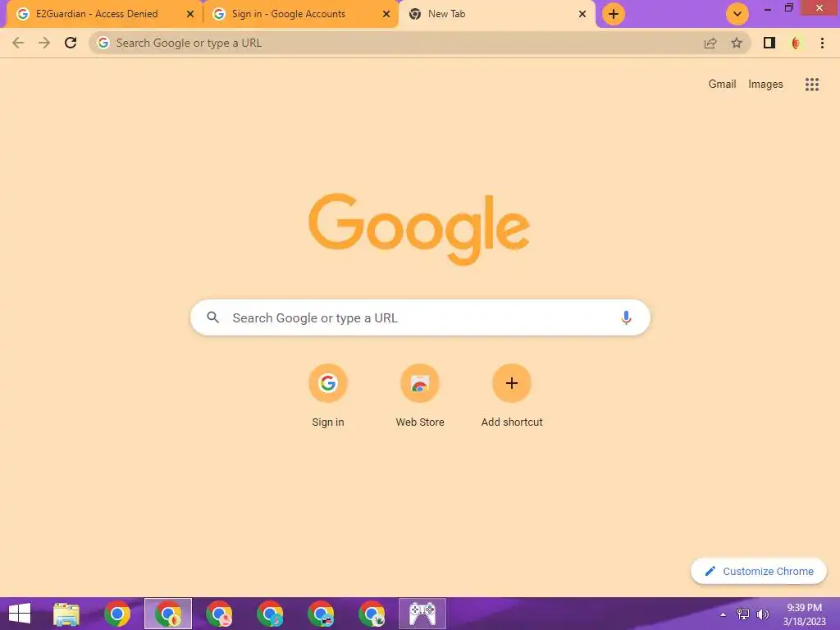Open network status tray icon
The image size is (840, 630).
click(x=743, y=614)
